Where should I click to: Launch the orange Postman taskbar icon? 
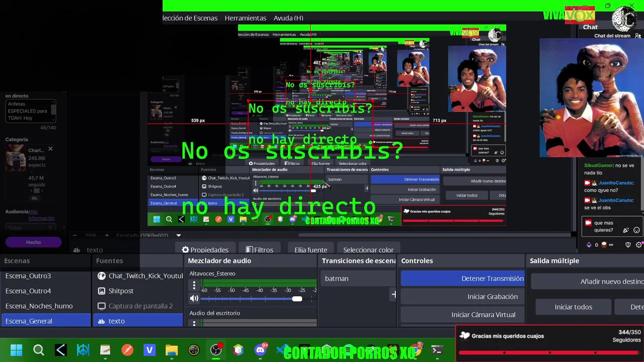pyautogui.click(x=127, y=350)
